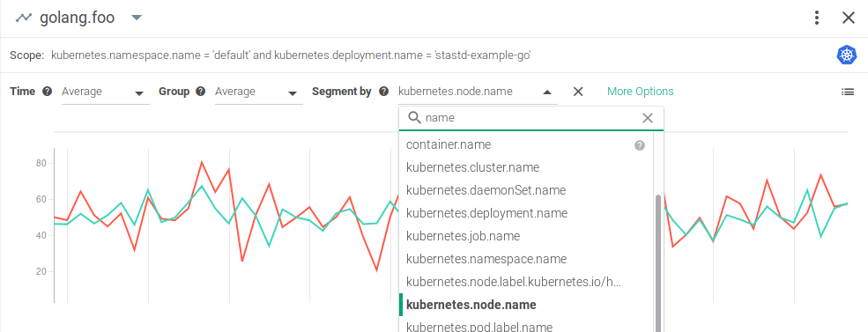Click the dropdown list scrollbar thumb
The width and height of the screenshot is (868, 332).
pos(658,263)
